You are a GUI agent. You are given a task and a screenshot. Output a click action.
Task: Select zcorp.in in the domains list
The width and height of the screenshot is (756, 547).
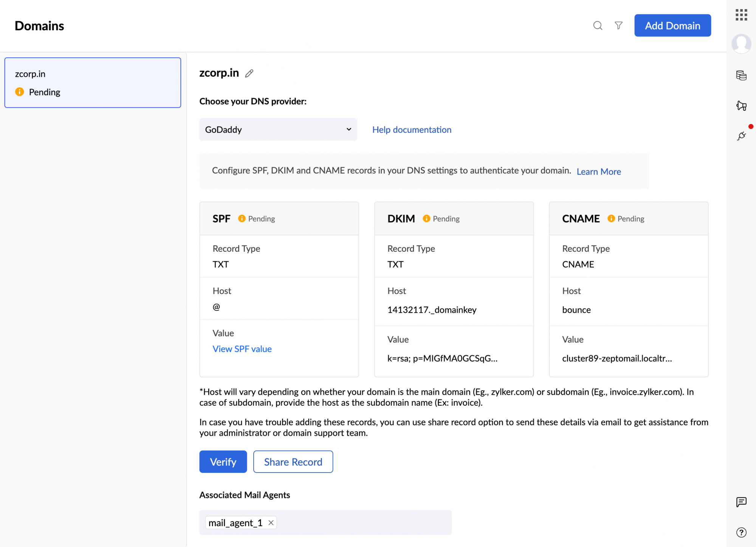pos(93,83)
